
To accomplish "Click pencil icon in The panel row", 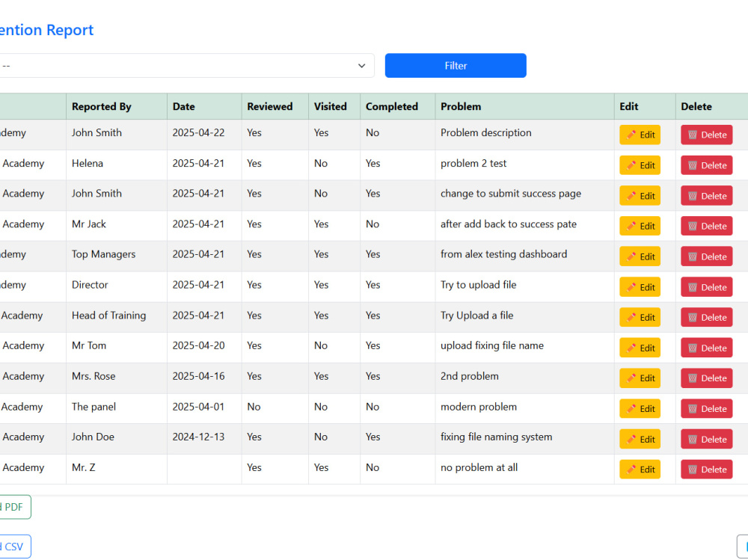I will [631, 409].
